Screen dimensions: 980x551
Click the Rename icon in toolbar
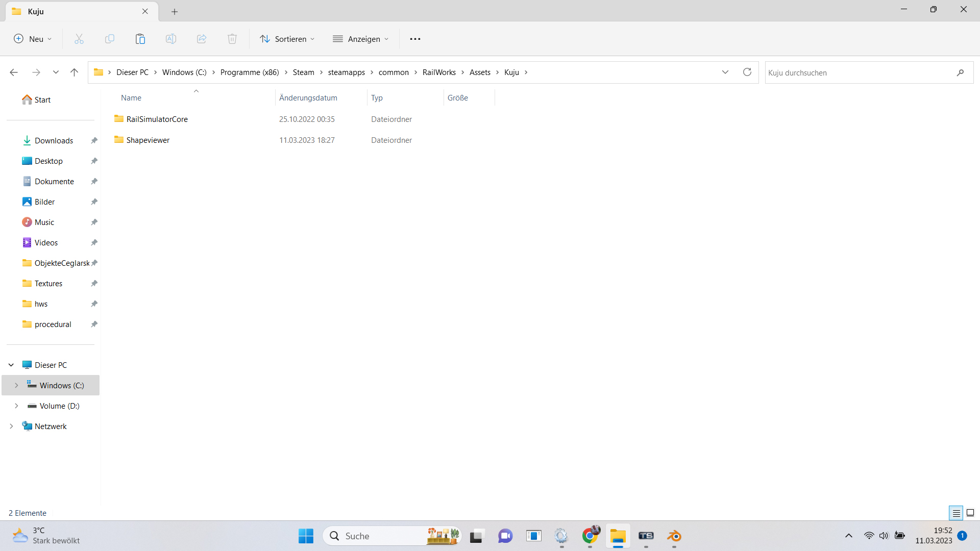pos(171,39)
